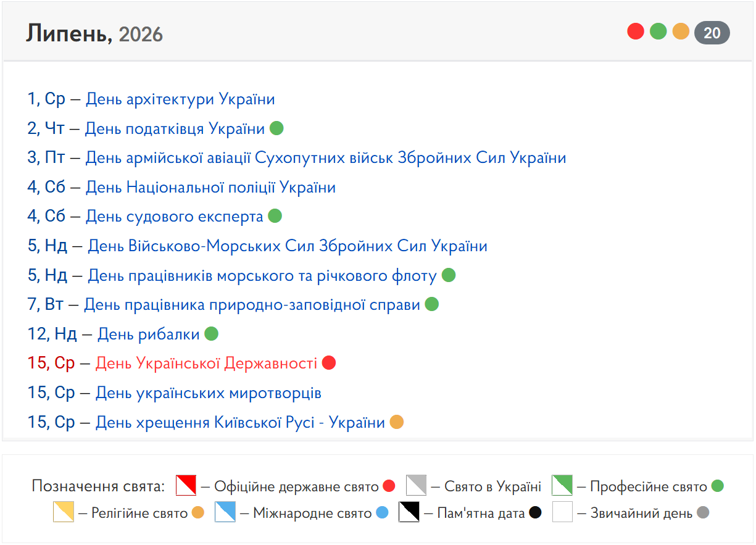Open the "День Української Державності" link
The image size is (756, 545).
206,364
